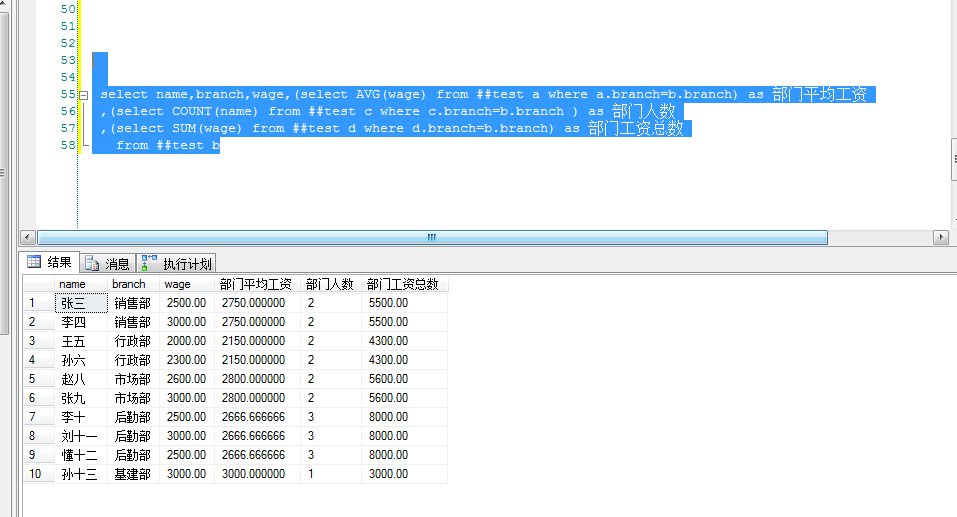
Task: Select row header number 10
Action: [39, 474]
